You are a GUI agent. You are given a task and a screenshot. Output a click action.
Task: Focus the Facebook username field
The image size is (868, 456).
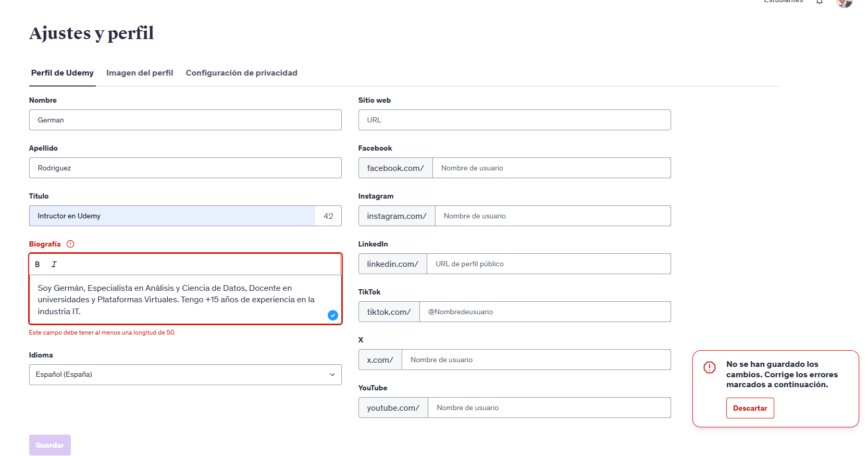(x=552, y=168)
